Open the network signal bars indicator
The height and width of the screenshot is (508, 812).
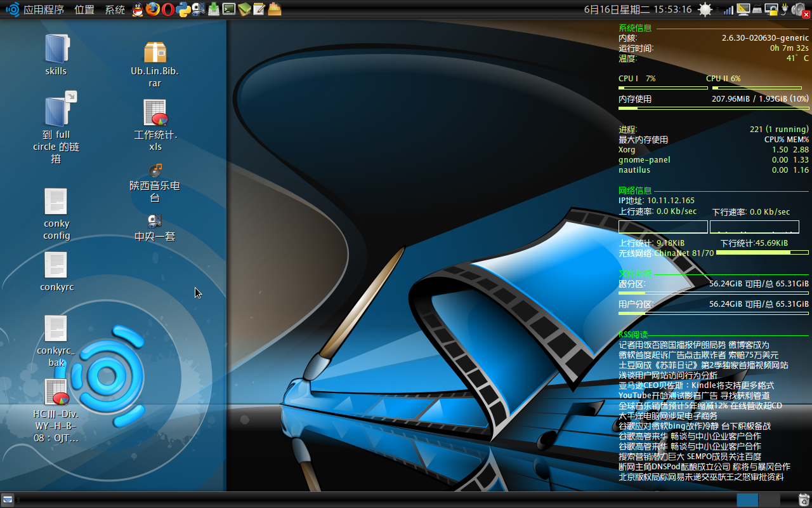tap(728, 10)
